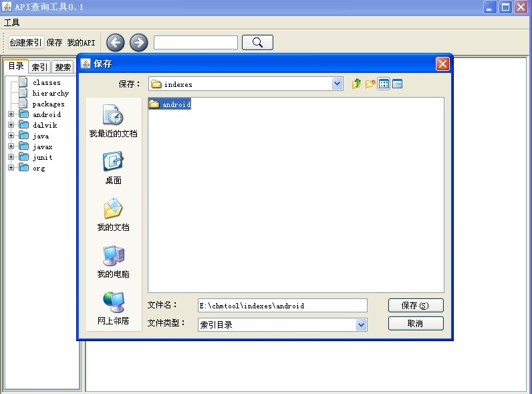Click the back navigation arrow button

(116, 43)
